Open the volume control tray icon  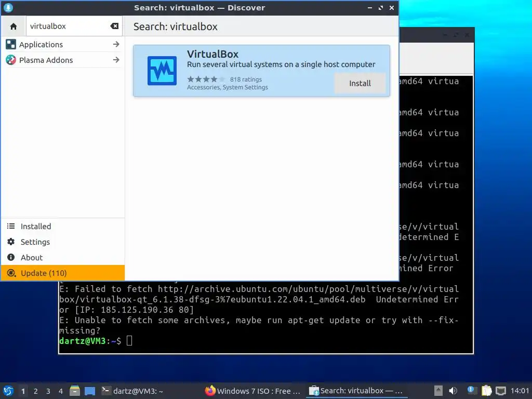tap(453, 391)
